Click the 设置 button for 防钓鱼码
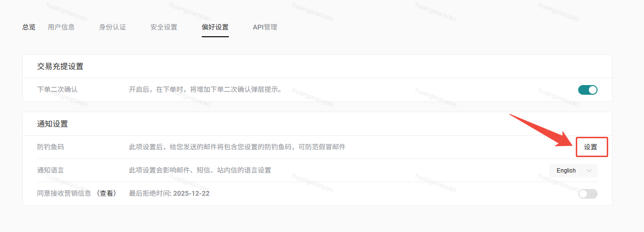The height and width of the screenshot is (232, 644). coord(591,147)
